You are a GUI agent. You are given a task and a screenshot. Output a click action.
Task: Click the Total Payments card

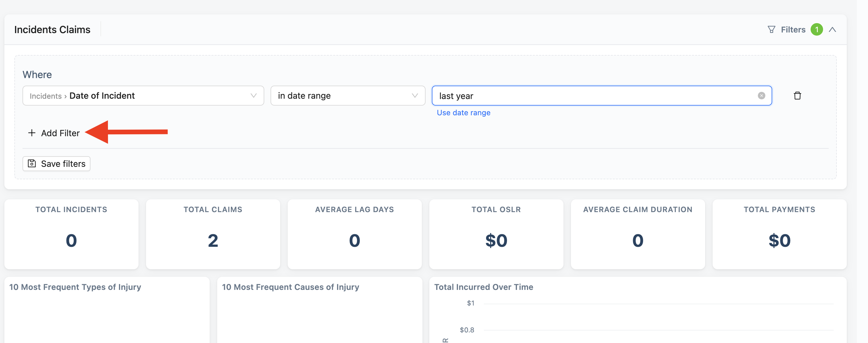click(779, 234)
